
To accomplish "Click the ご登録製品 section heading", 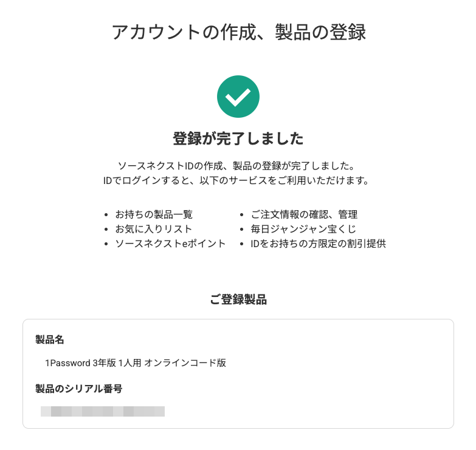I will 238,299.
